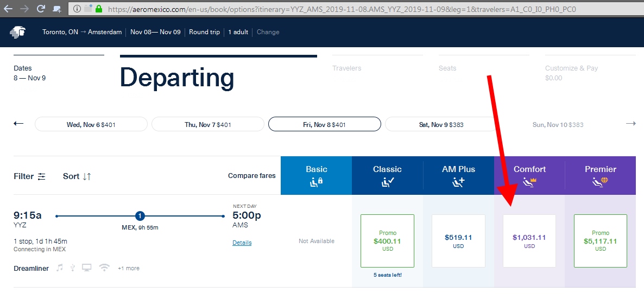Viewport: 644px width, 299px height.
Task: Open the flight Details link
Action: (242, 243)
